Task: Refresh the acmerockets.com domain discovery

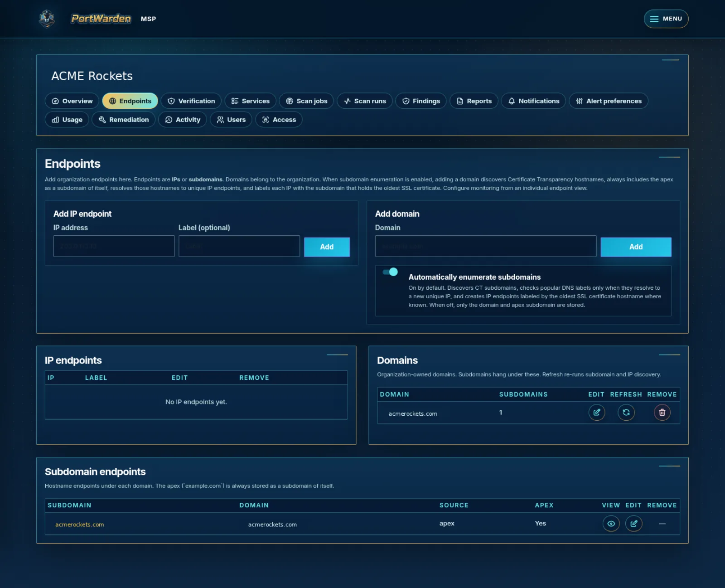Action: pos(626,413)
